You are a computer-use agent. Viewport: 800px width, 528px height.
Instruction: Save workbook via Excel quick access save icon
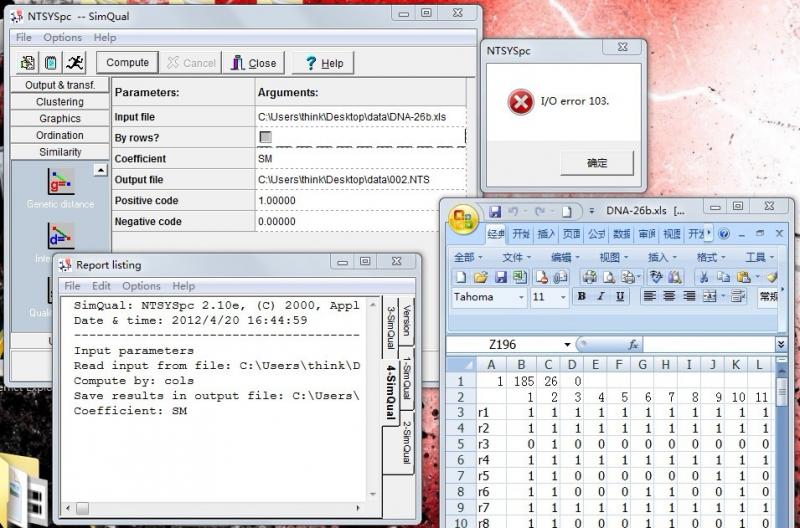coord(494,211)
